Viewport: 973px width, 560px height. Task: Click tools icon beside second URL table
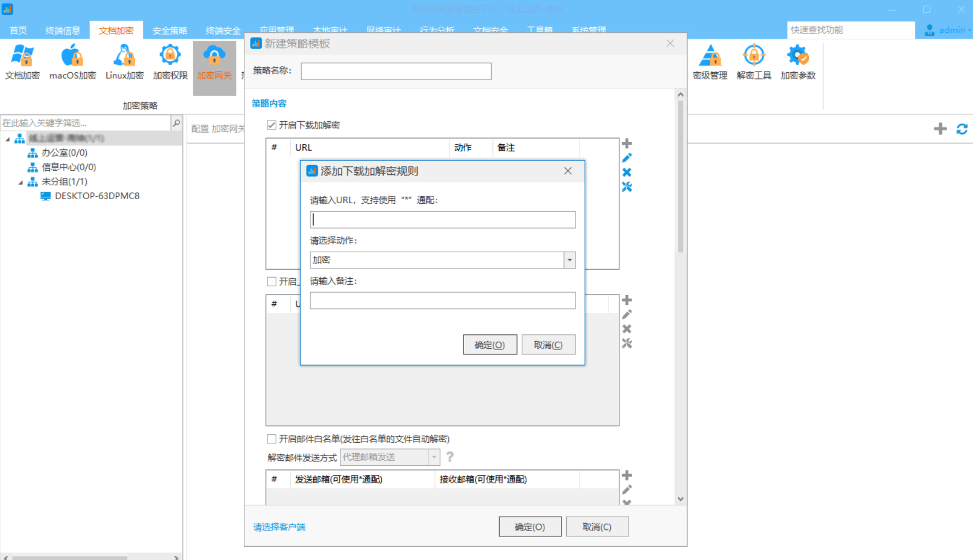tap(627, 343)
